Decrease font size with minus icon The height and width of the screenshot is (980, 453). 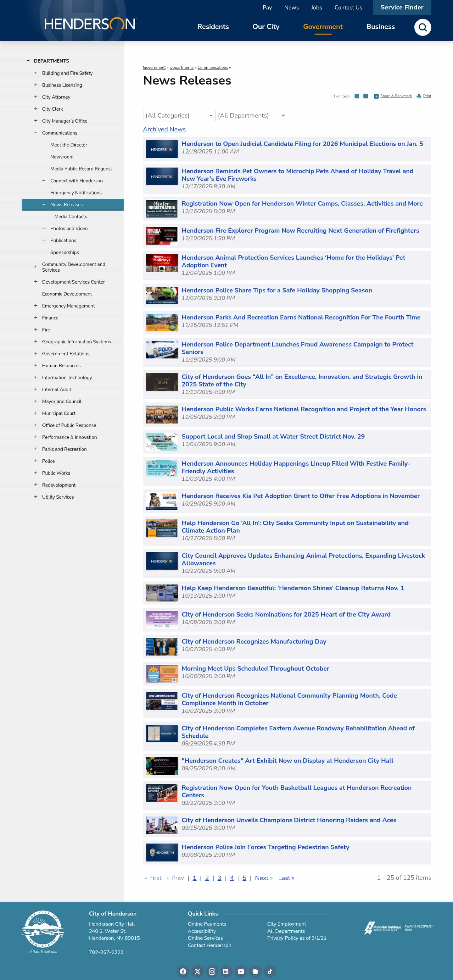tap(366, 96)
